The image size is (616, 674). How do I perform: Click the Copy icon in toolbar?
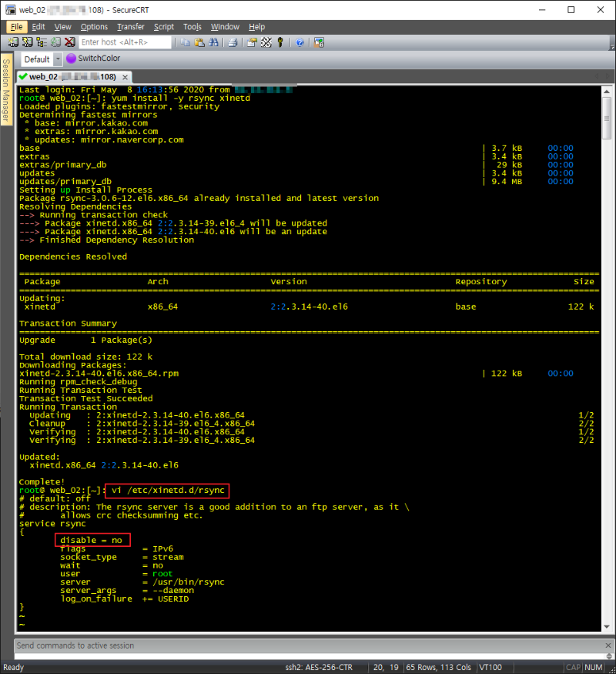click(186, 42)
